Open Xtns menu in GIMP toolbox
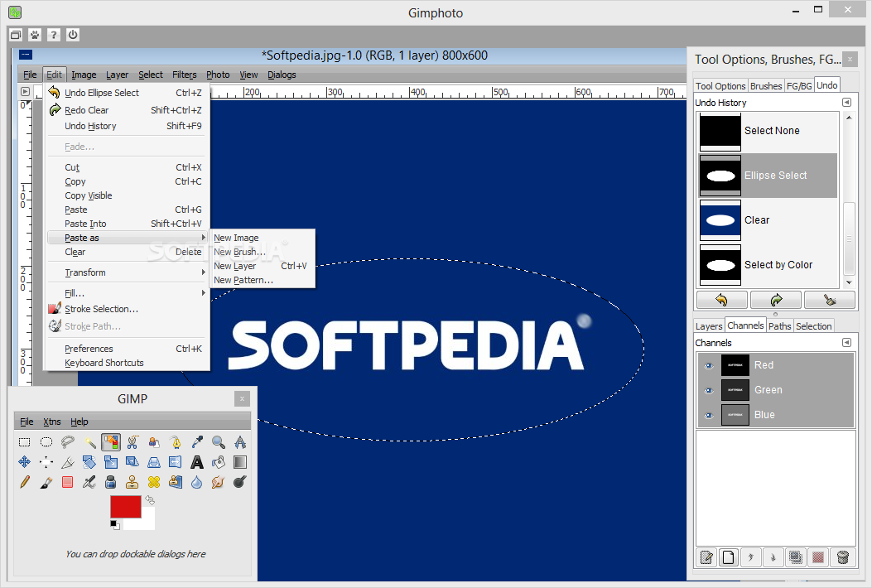This screenshot has height=588, width=872. pyautogui.click(x=51, y=422)
